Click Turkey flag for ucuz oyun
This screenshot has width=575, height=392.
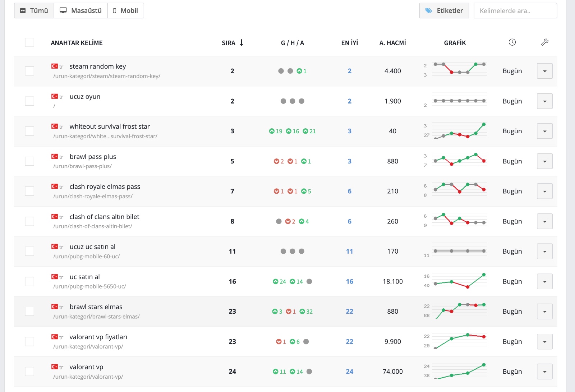[55, 96]
